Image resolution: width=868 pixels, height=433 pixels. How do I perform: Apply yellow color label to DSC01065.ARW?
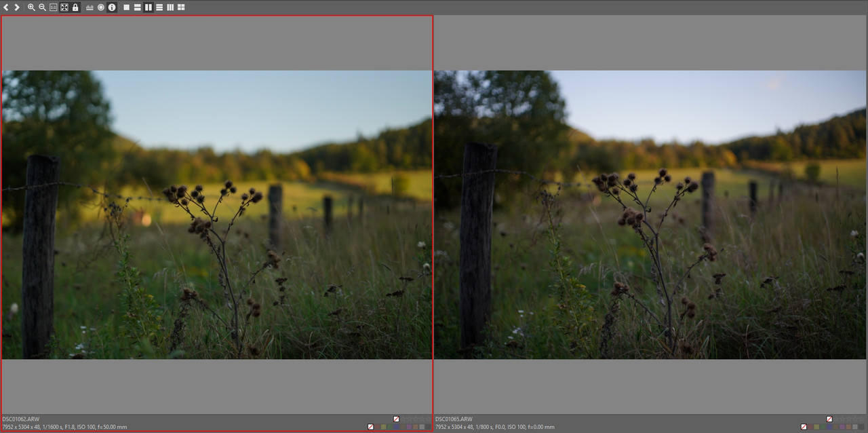(x=816, y=427)
